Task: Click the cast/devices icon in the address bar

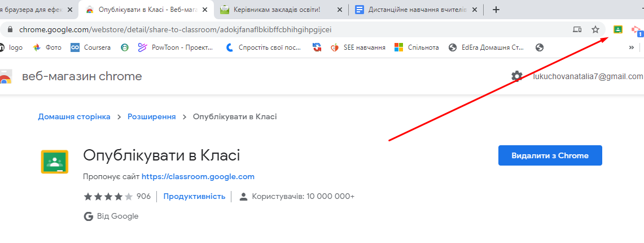Action: [577, 29]
